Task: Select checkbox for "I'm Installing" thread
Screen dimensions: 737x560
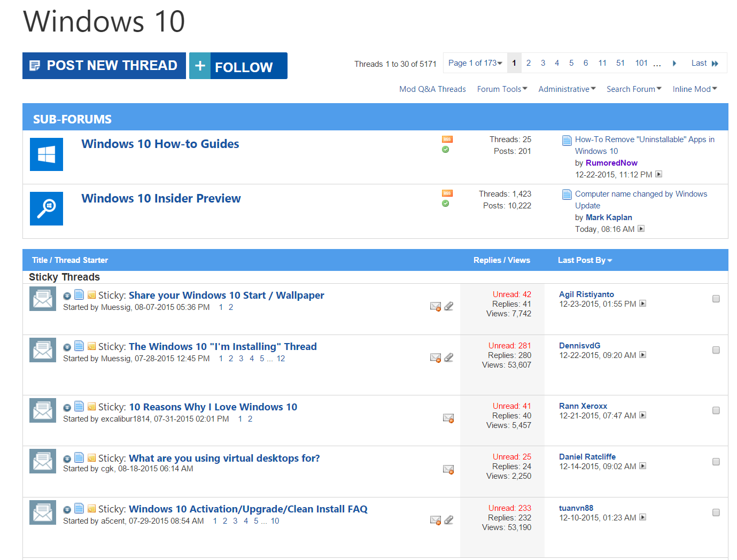Action: pyautogui.click(x=716, y=350)
